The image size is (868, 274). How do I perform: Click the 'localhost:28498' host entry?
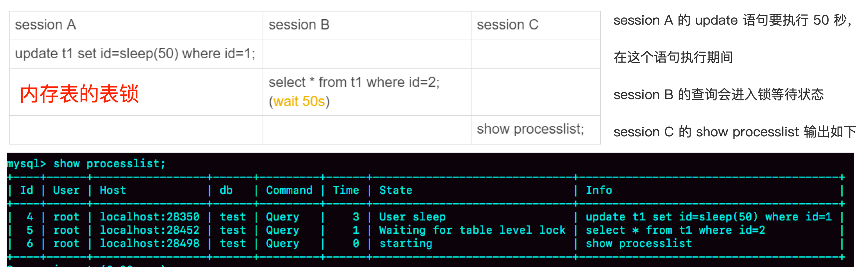click(149, 244)
